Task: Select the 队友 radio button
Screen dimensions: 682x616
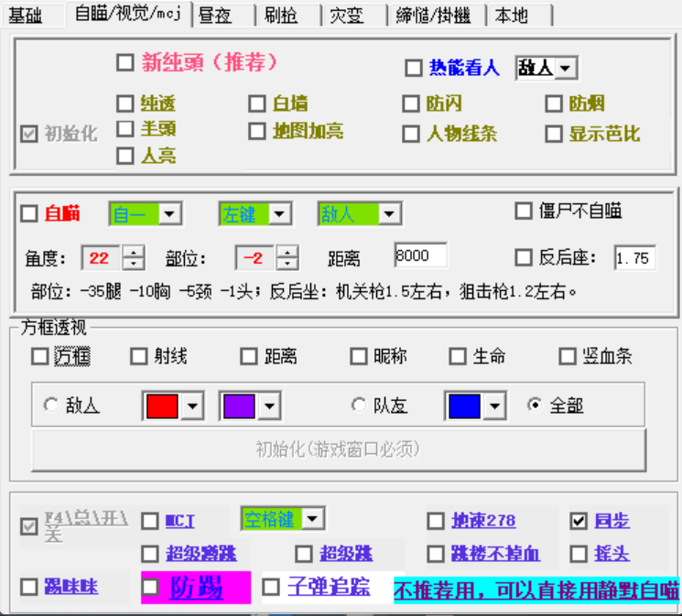Action: 360,405
